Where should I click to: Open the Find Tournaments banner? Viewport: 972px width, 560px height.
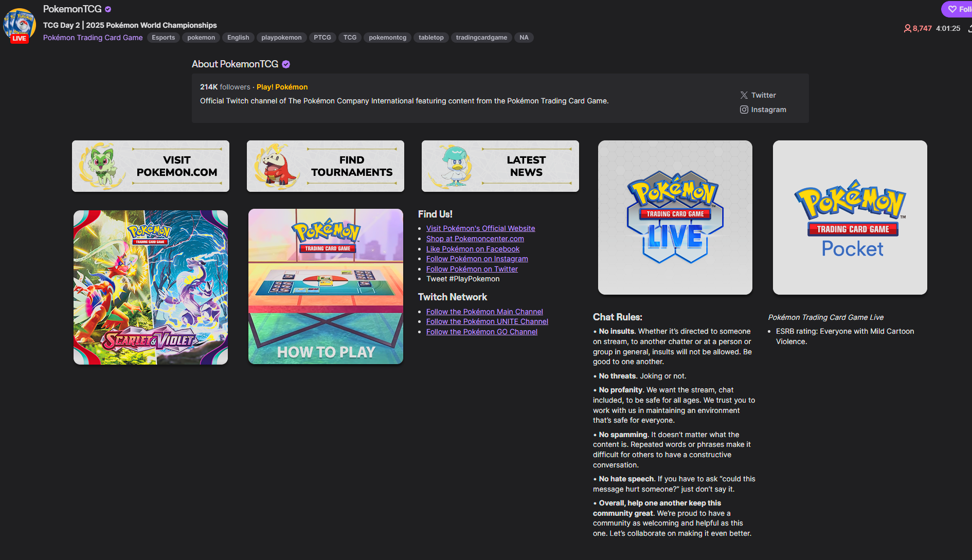326,166
